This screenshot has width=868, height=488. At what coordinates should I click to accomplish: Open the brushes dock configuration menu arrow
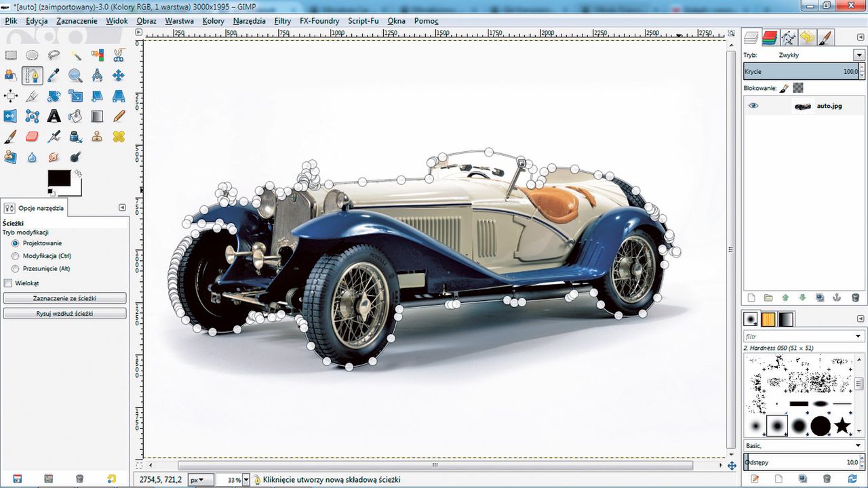[x=859, y=319]
